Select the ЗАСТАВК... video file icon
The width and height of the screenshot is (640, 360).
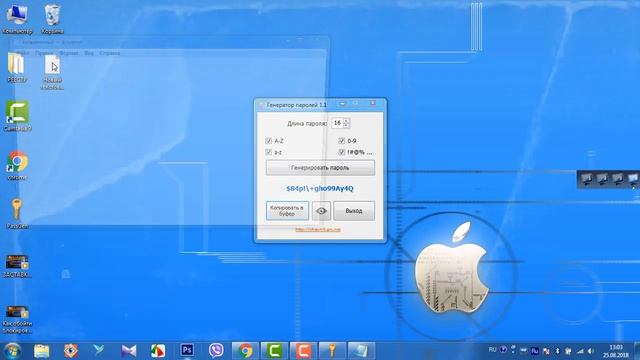17,266
